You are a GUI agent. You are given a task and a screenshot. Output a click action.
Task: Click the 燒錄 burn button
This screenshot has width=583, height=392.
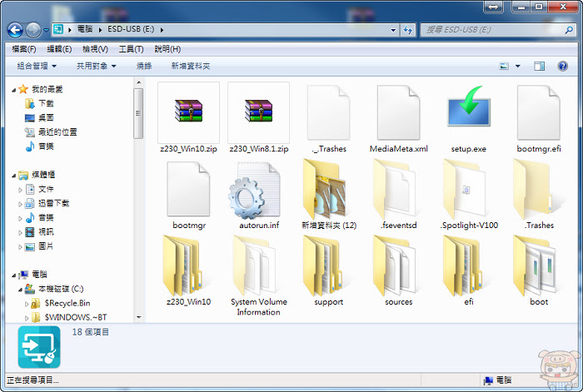pos(144,66)
